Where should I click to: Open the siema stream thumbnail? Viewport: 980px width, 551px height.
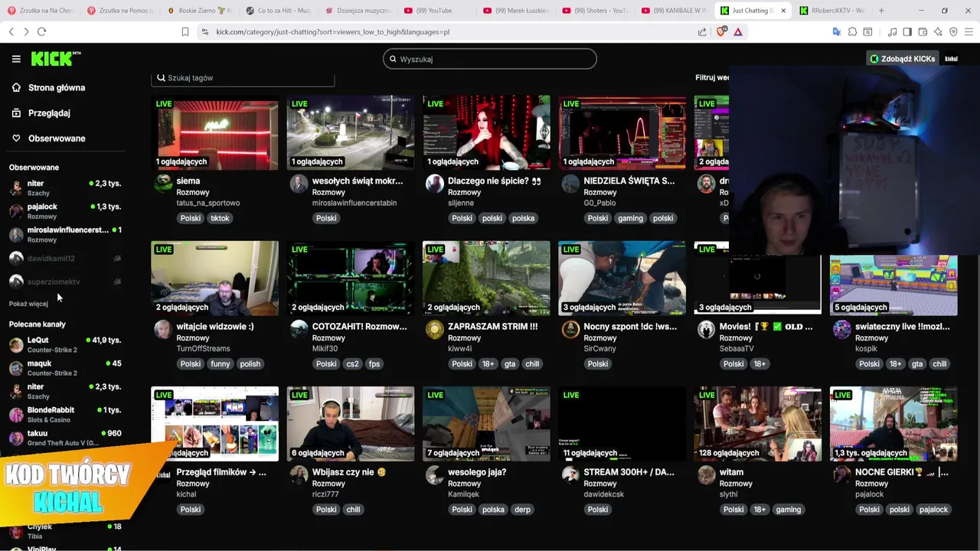215,132
